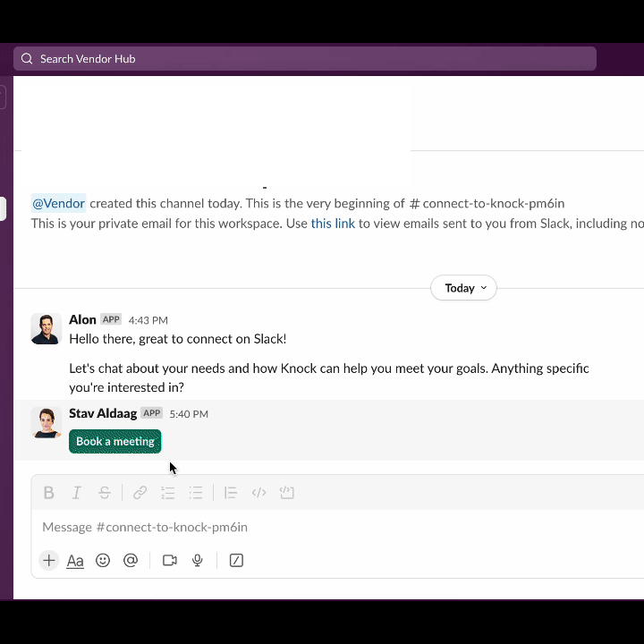This screenshot has height=644, width=644.
Task: Start an ordered list
Action: (x=167, y=492)
